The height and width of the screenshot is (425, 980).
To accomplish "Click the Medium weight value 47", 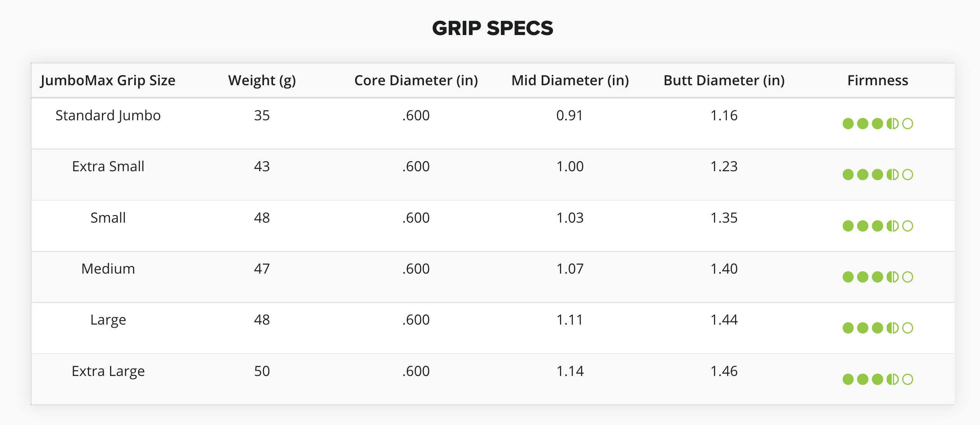I will pyautogui.click(x=262, y=269).
